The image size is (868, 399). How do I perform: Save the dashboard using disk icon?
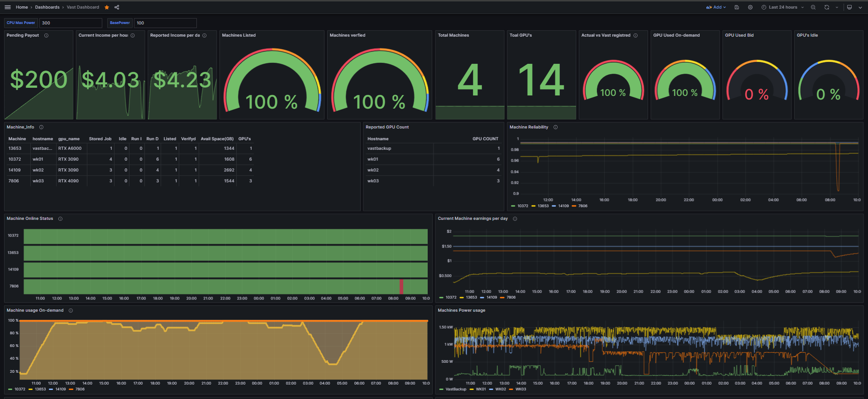pyautogui.click(x=737, y=7)
